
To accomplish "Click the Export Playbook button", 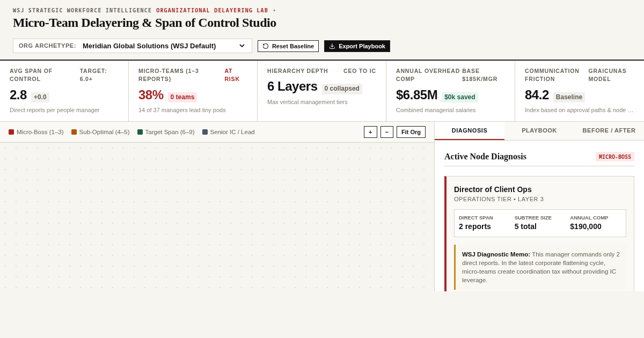I will point(357,46).
